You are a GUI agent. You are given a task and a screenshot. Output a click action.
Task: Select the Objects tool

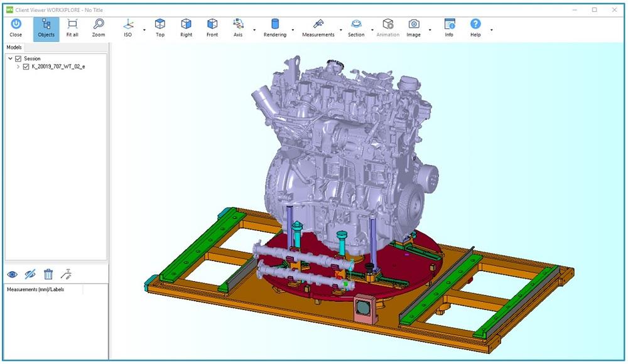click(x=45, y=26)
